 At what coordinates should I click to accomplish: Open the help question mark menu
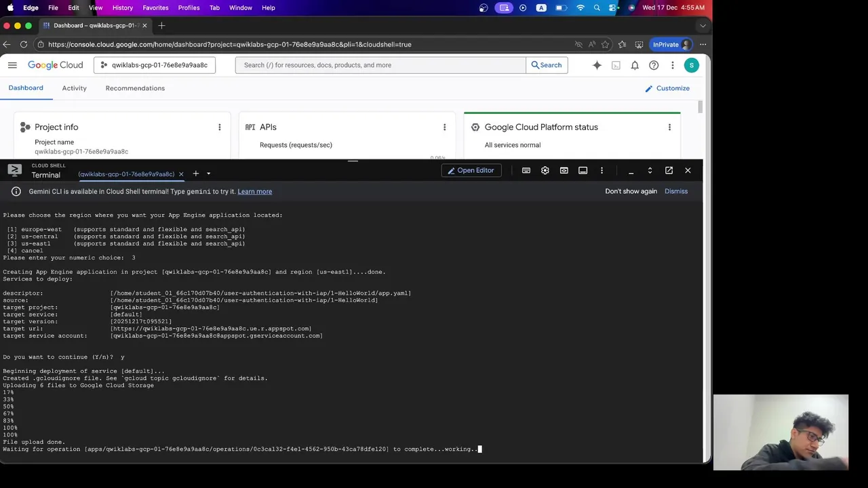point(654,65)
